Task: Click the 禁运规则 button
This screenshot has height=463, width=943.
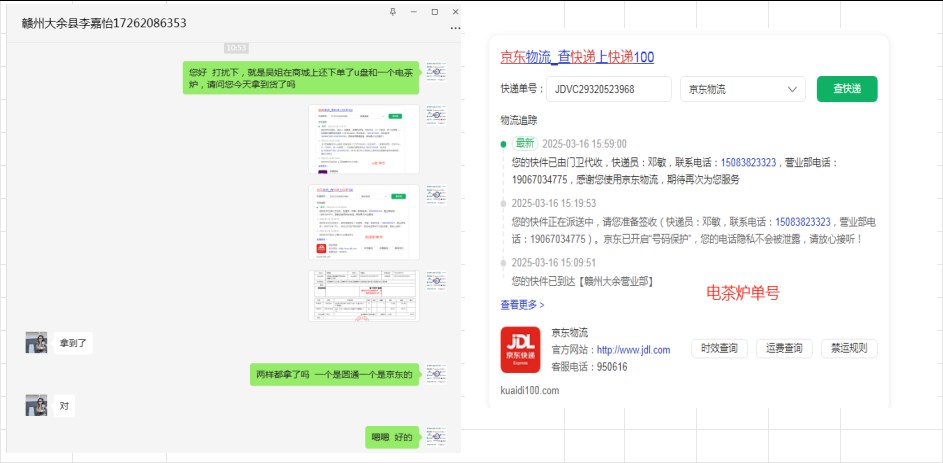Action: click(849, 348)
